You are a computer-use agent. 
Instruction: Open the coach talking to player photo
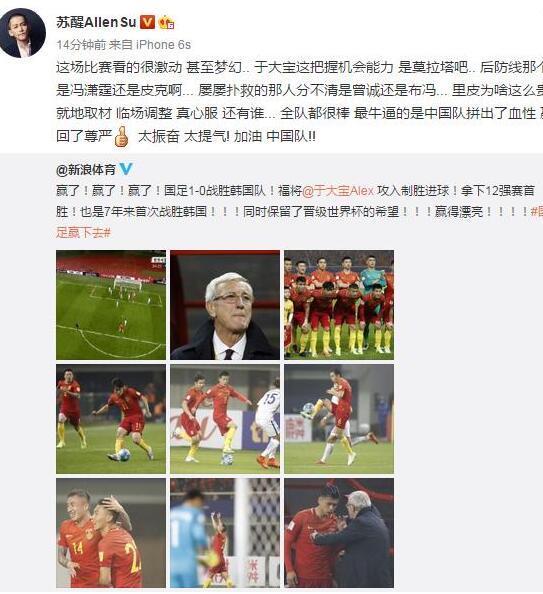coord(339,533)
